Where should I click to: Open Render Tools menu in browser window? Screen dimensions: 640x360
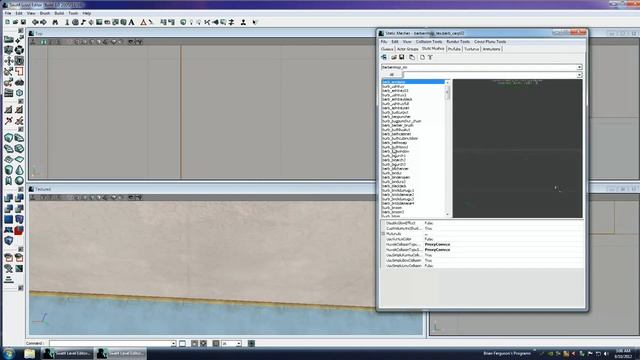tap(458, 42)
